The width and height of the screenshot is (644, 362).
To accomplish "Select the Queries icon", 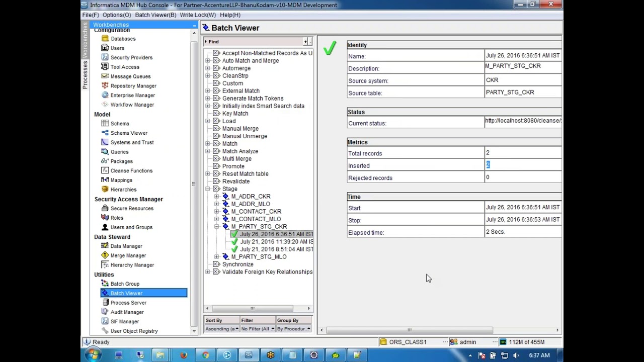I will pos(105,152).
